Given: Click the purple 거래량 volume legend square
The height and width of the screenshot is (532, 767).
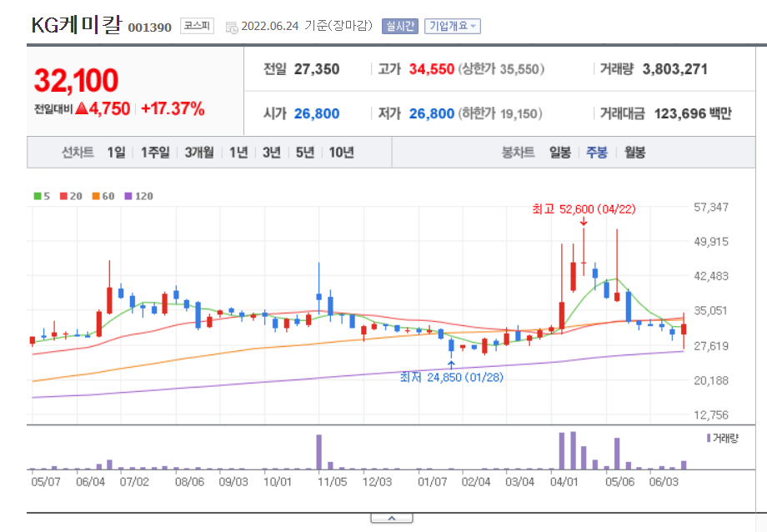Looking at the screenshot, I should coord(709,438).
